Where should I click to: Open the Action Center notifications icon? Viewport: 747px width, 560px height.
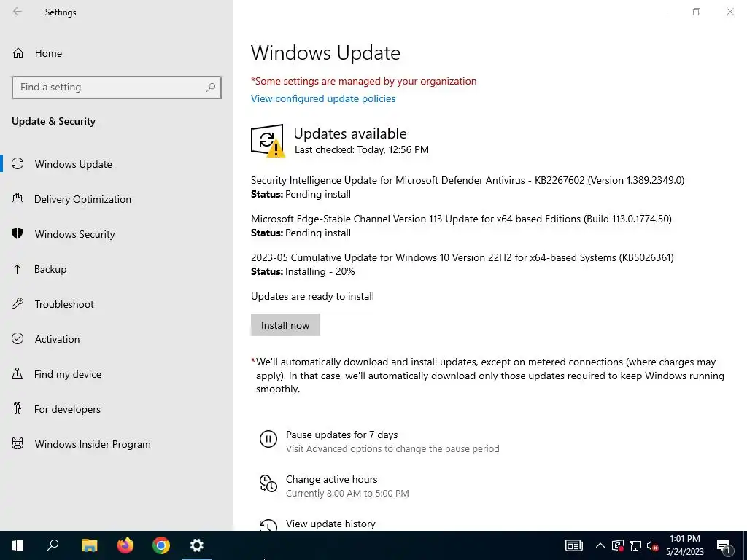pos(724,547)
